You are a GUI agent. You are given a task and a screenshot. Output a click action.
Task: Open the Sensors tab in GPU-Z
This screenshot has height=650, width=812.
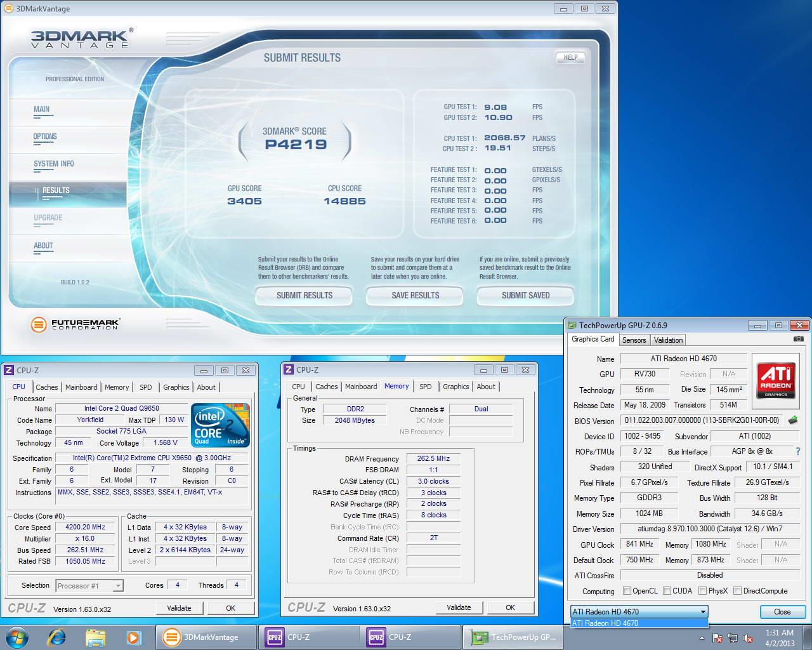[634, 340]
